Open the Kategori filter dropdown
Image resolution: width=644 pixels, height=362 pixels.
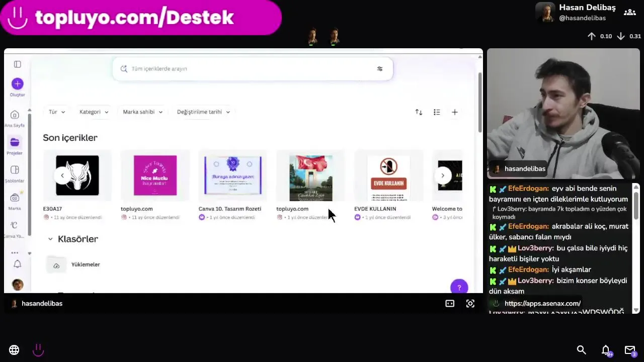tap(94, 112)
